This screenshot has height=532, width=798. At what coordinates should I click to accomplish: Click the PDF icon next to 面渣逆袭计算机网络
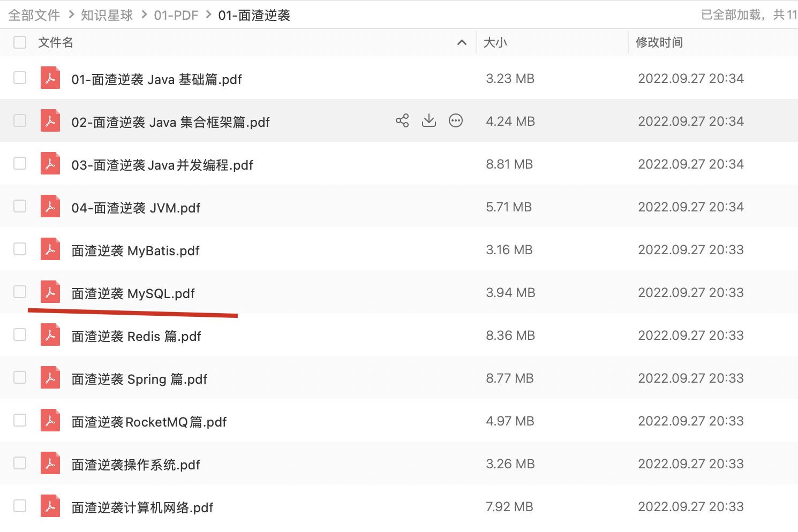pos(50,506)
